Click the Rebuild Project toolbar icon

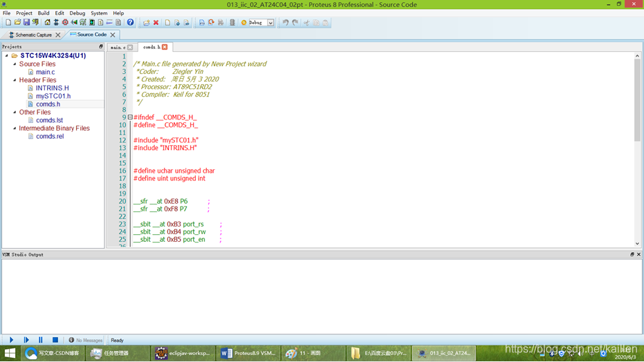coord(211,23)
